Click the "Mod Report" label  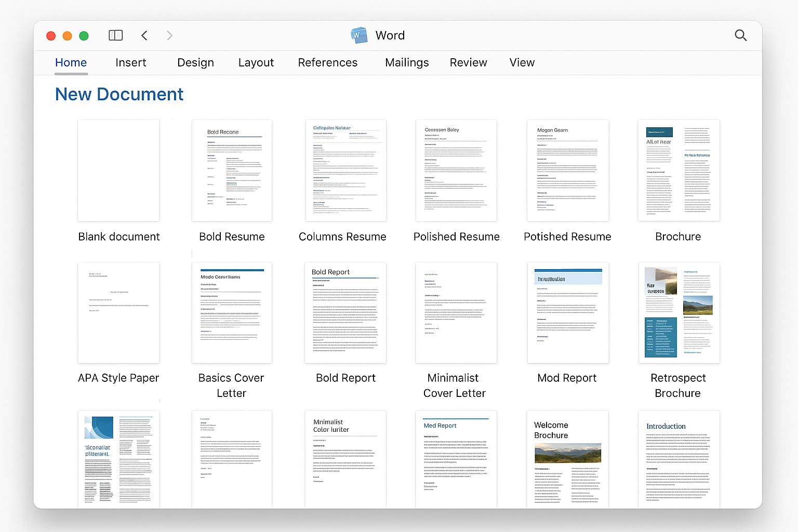(567, 378)
